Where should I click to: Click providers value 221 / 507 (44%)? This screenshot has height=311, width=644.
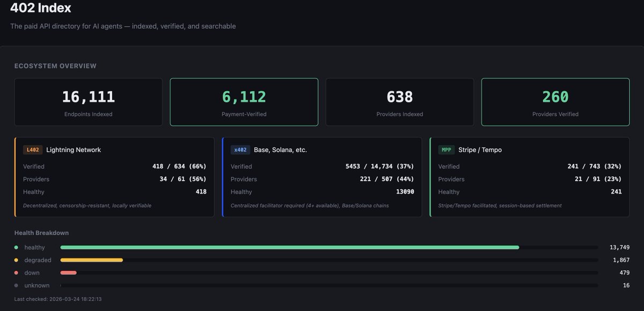point(387,179)
